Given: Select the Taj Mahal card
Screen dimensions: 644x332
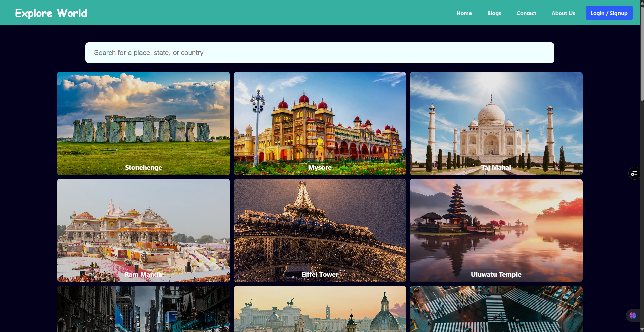Looking at the screenshot, I should pyautogui.click(x=496, y=123).
